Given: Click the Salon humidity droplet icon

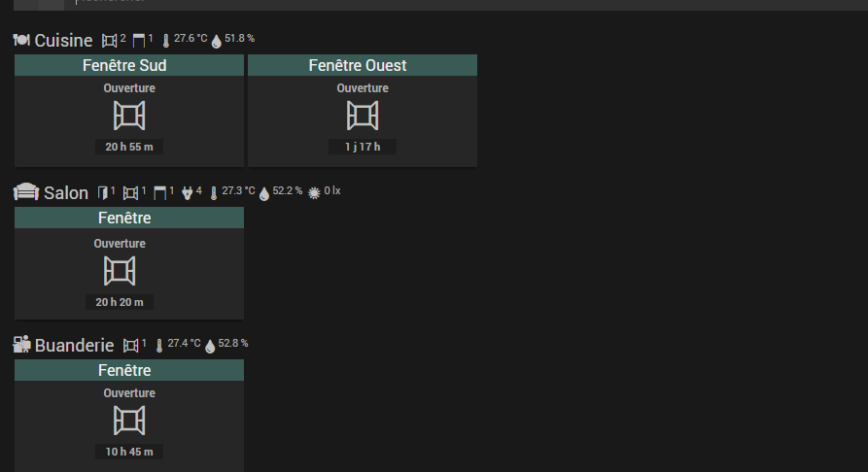Looking at the screenshot, I should pos(263,193).
